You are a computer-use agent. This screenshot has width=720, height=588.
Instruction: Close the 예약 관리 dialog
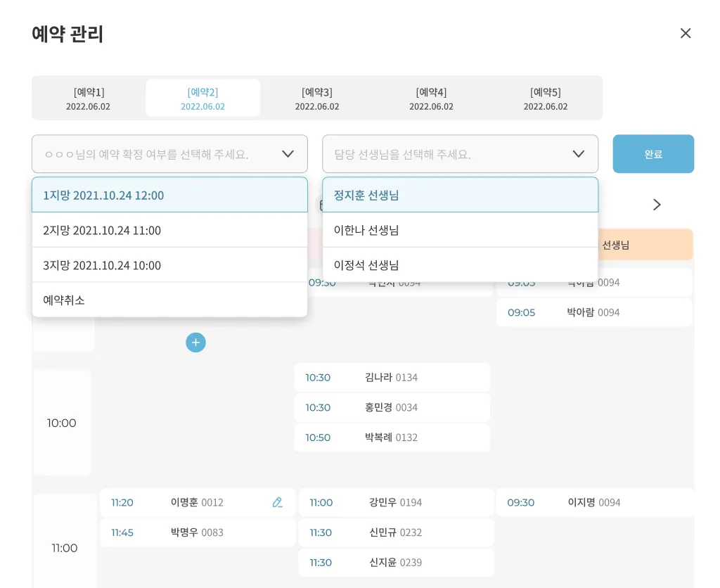pos(686,33)
